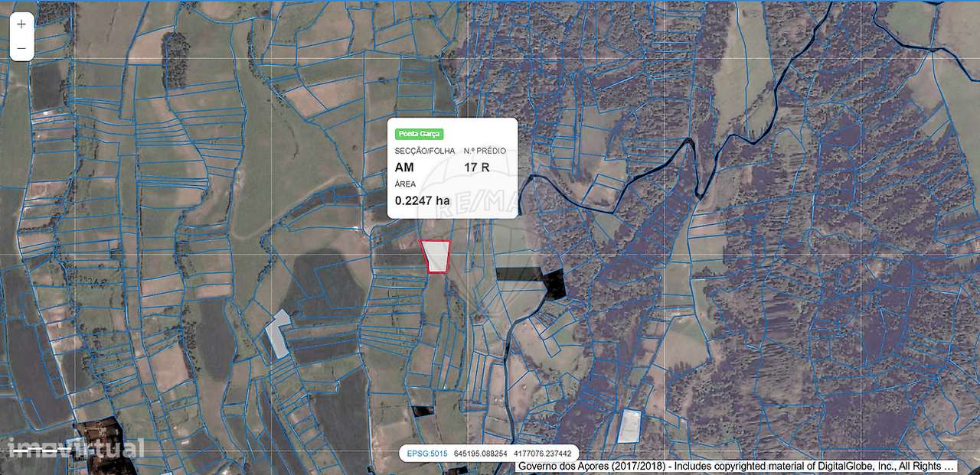Select the section value AM
Viewport: 980px width, 475px height.
point(403,167)
